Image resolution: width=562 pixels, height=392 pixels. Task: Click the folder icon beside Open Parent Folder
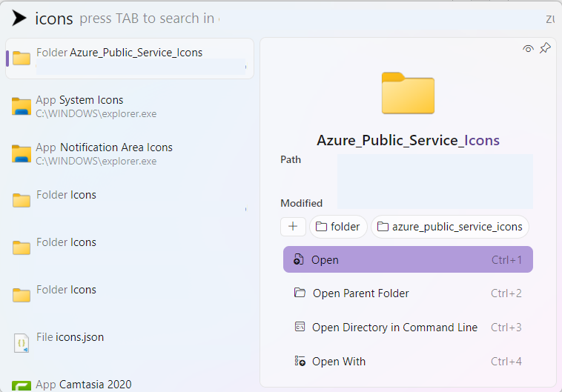[x=300, y=293]
